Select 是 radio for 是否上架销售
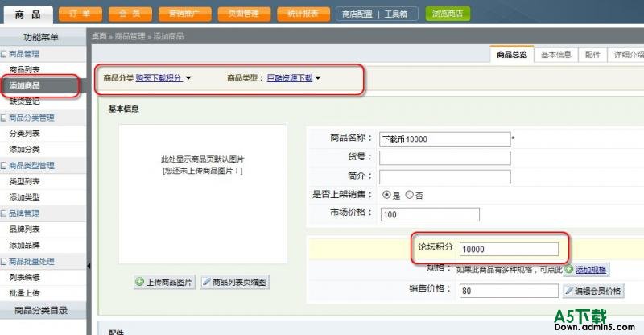 point(386,195)
